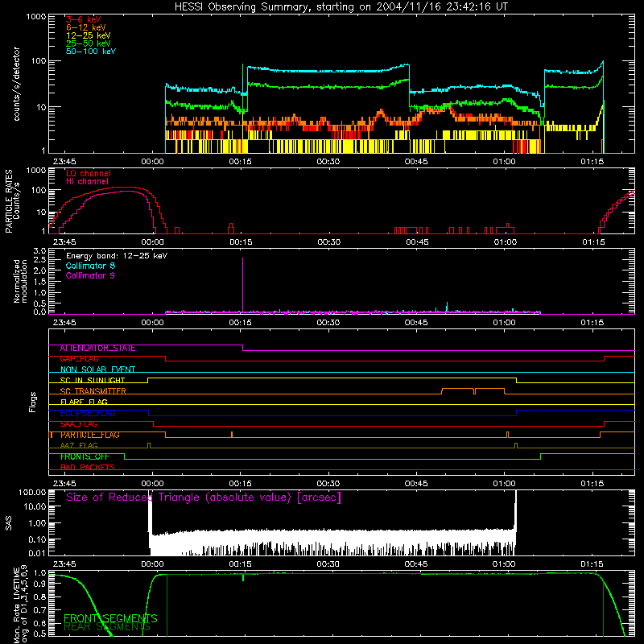Click the SC_TRANSMITTER flag label

point(93,391)
